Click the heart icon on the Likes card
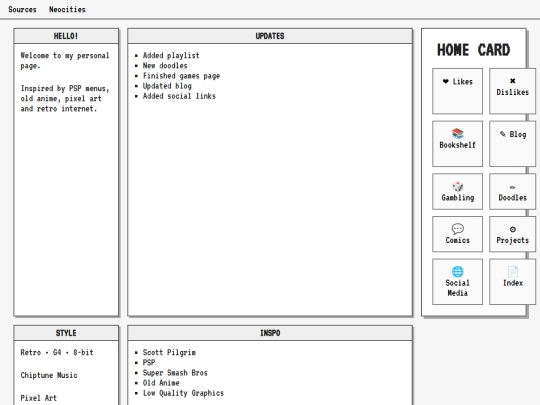 (x=446, y=81)
